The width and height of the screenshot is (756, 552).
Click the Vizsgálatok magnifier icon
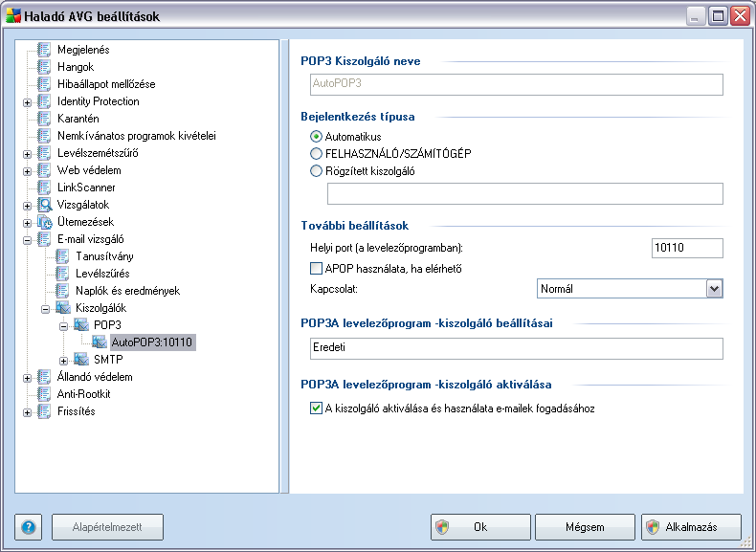point(44,205)
